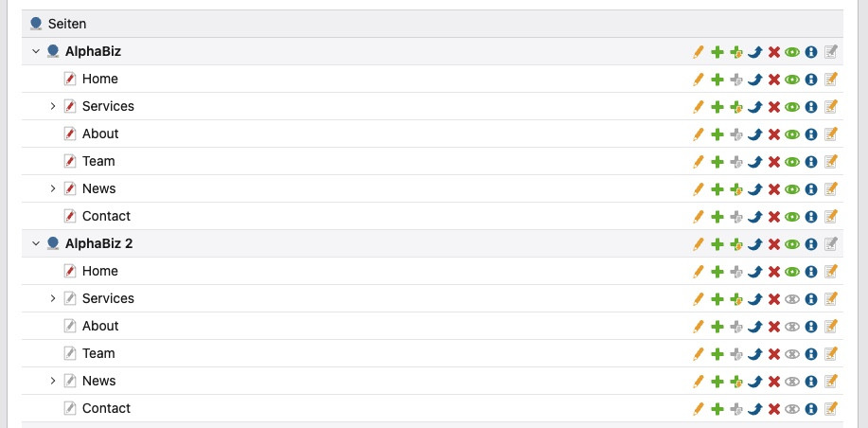The height and width of the screenshot is (428, 868).
Task: Open the Contact page under AlphaBiz
Action: [106, 217]
